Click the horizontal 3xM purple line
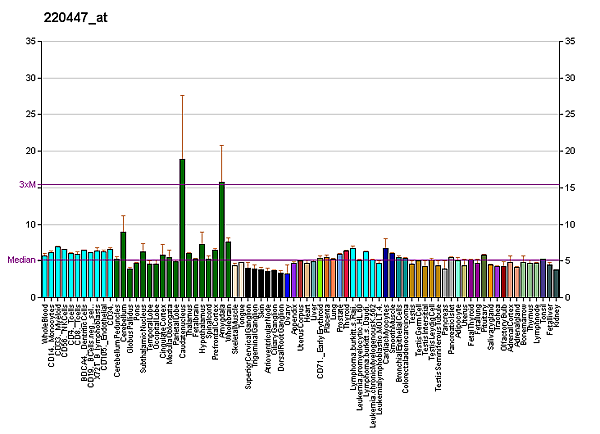600x434 pixels. tap(300, 184)
